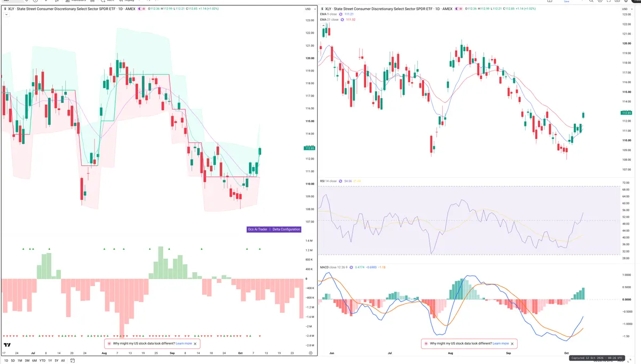Click the red notice icon in left chart banner
641x364 pixels.
tap(110, 344)
